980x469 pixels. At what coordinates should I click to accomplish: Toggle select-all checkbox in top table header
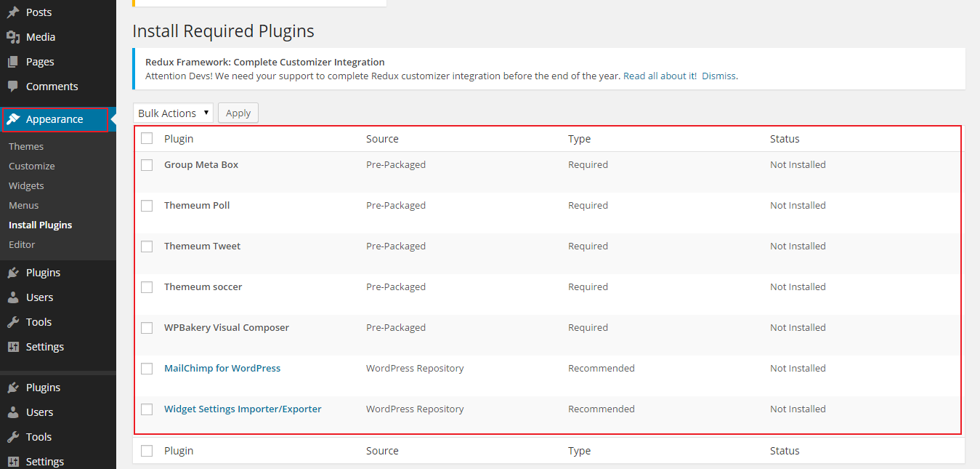click(x=147, y=139)
